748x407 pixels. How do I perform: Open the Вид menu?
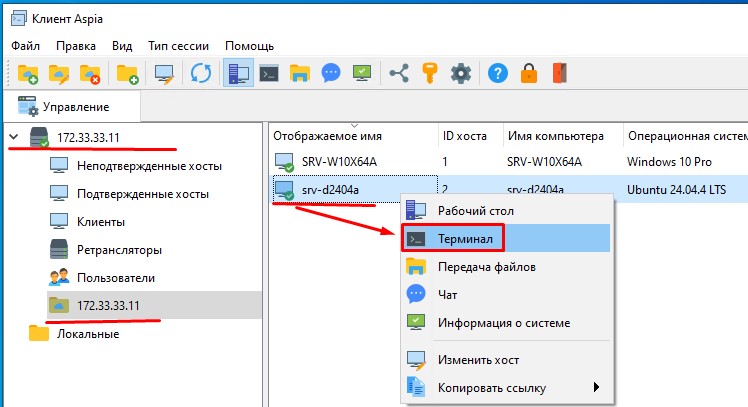coord(122,46)
